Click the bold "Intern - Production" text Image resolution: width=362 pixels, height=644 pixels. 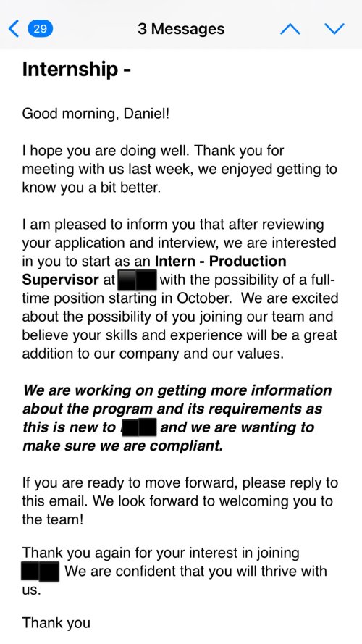tap(220, 262)
